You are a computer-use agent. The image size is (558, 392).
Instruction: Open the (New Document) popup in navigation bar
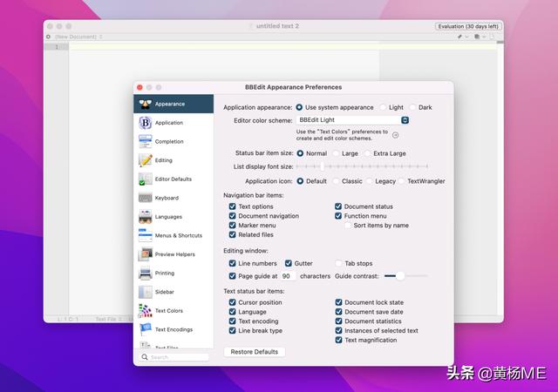pos(78,37)
